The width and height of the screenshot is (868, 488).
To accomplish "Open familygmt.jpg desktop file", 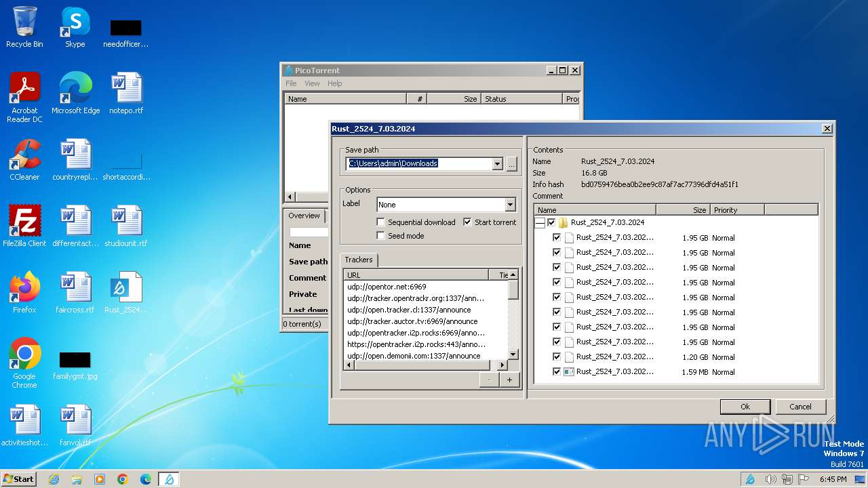I will click(75, 365).
